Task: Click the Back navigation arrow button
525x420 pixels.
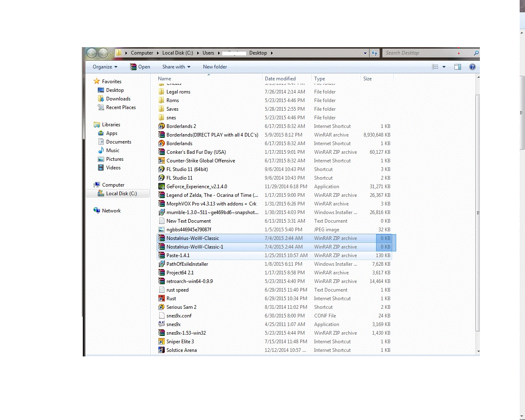Action: (92, 53)
